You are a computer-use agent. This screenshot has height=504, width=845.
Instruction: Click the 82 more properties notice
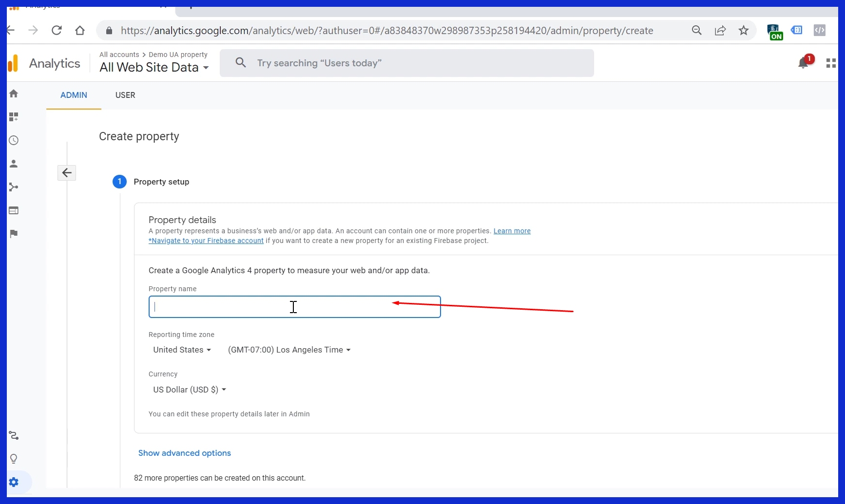pyautogui.click(x=220, y=478)
